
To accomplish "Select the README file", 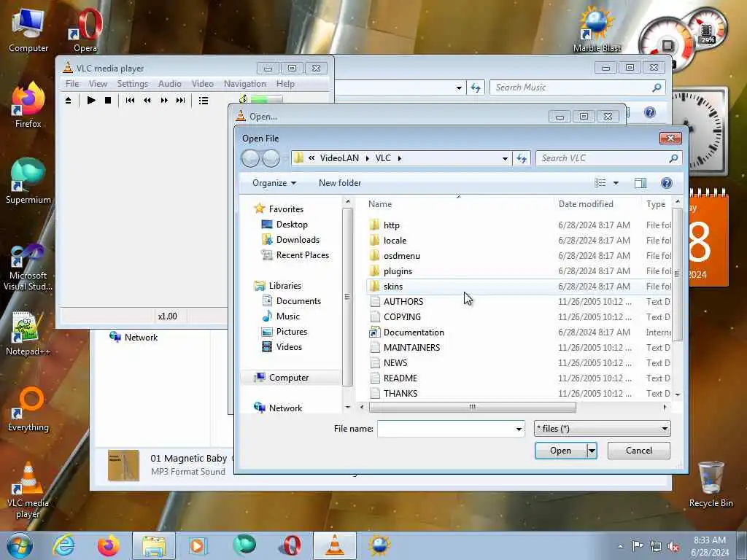I will pos(400,378).
